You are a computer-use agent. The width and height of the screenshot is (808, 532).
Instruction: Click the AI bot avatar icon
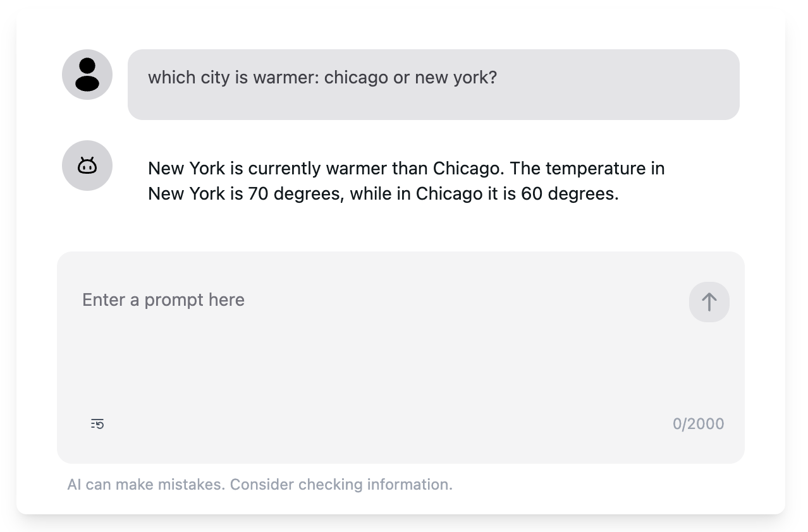pyautogui.click(x=87, y=166)
